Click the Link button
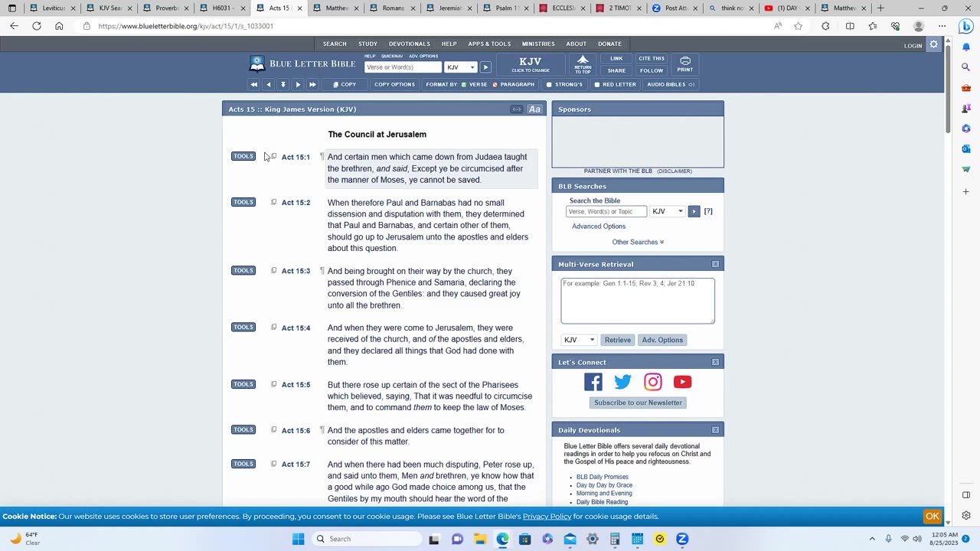The image size is (980, 551). click(x=616, y=58)
